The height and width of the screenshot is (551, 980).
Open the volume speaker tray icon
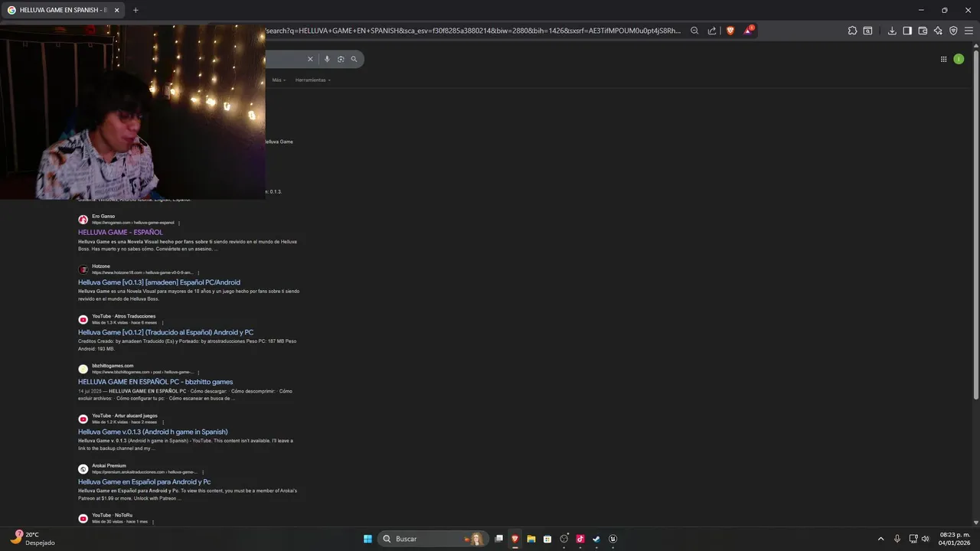click(x=926, y=539)
